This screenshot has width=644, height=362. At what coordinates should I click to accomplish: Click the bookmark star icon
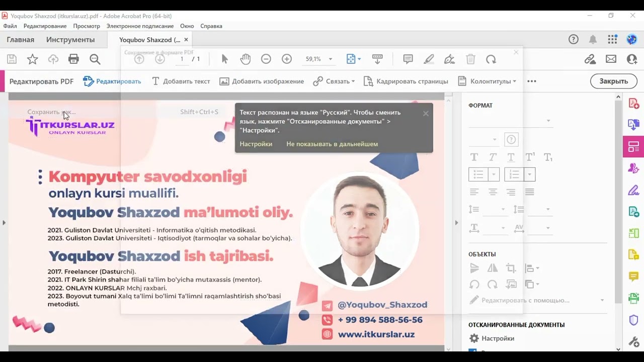tap(32, 59)
